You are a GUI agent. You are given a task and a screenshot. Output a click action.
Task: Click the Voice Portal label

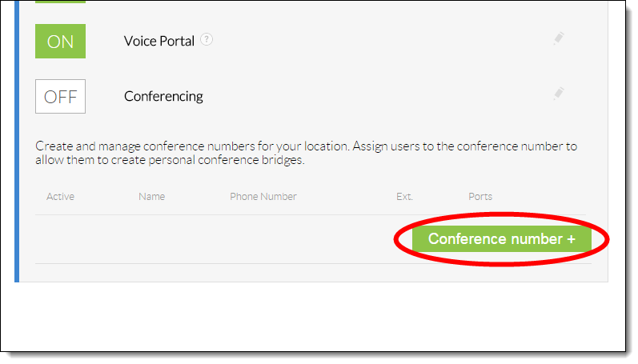click(159, 40)
